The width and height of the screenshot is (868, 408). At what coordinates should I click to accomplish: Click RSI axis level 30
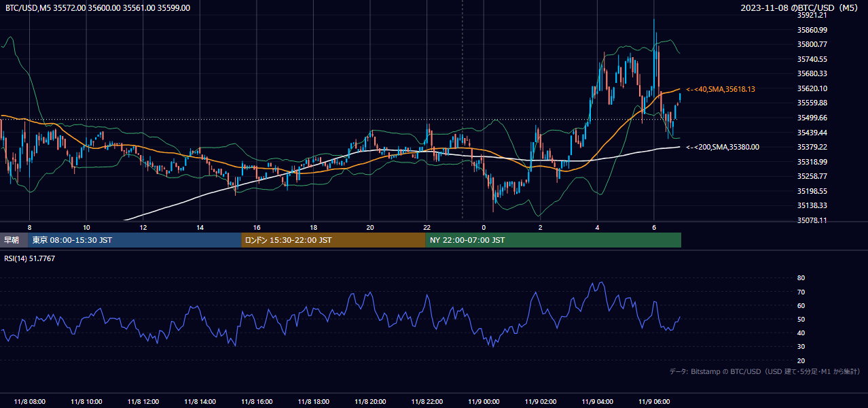(x=801, y=347)
